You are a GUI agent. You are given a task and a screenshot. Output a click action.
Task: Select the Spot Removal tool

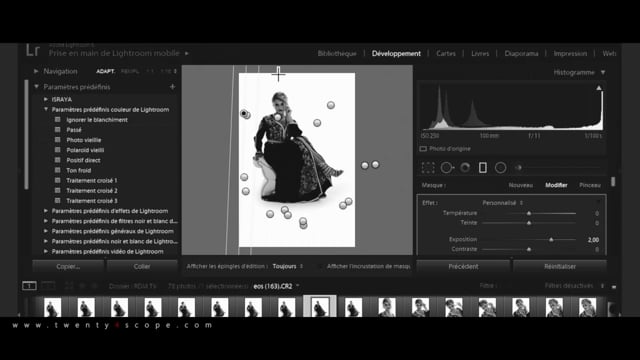pyautogui.click(x=447, y=168)
